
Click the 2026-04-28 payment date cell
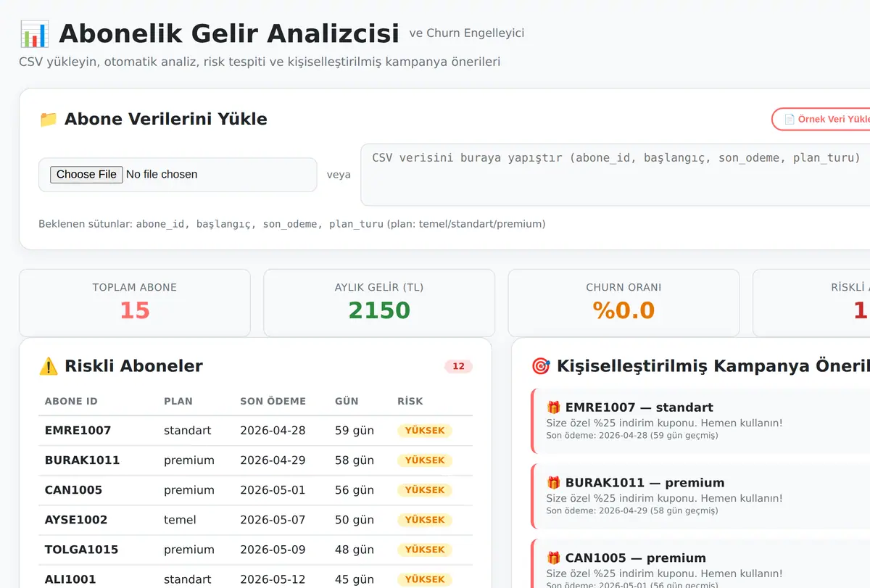pyautogui.click(x=273, y=431)
